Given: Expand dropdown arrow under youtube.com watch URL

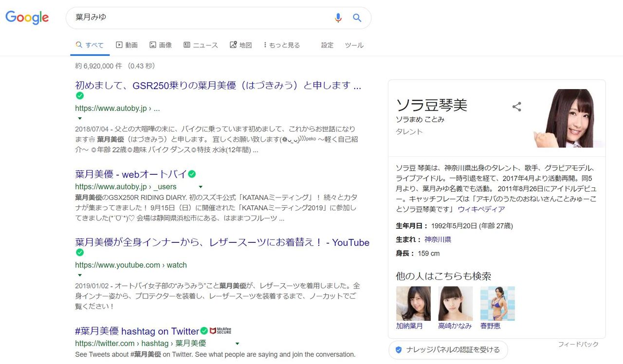Looking at the screenshot, I should (80, 275).
